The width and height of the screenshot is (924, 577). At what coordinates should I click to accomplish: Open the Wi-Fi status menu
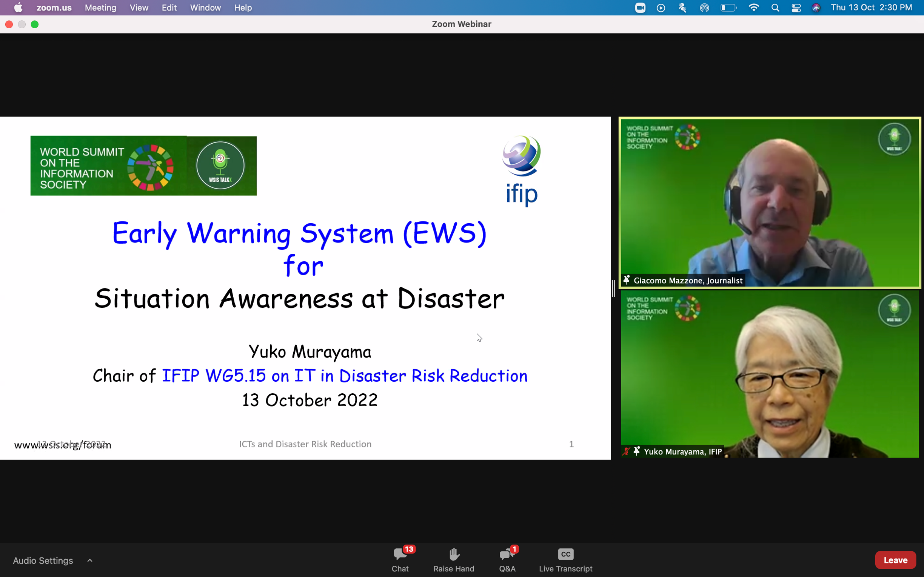(x=753, y=8)
